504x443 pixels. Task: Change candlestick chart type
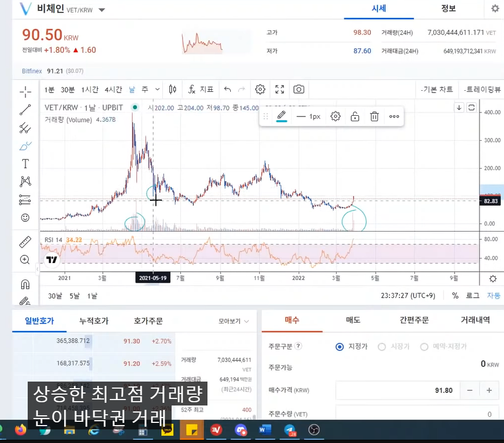pos(173,90)
